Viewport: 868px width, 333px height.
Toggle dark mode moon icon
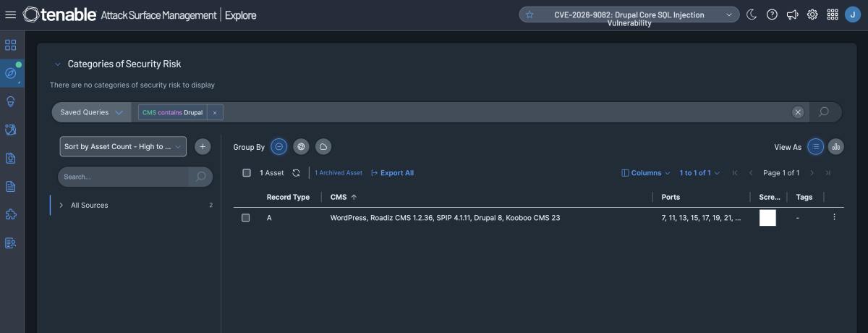(x=752, y=14)
